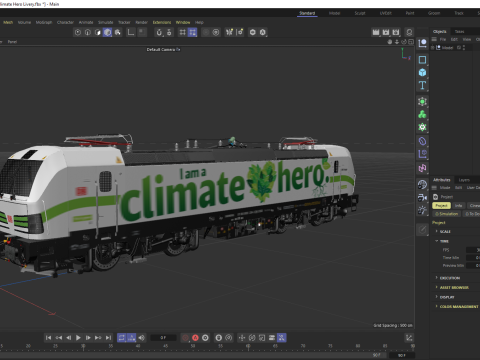Expand the DISPLAY section
This screenshot has width=480, height=360.
446,297
